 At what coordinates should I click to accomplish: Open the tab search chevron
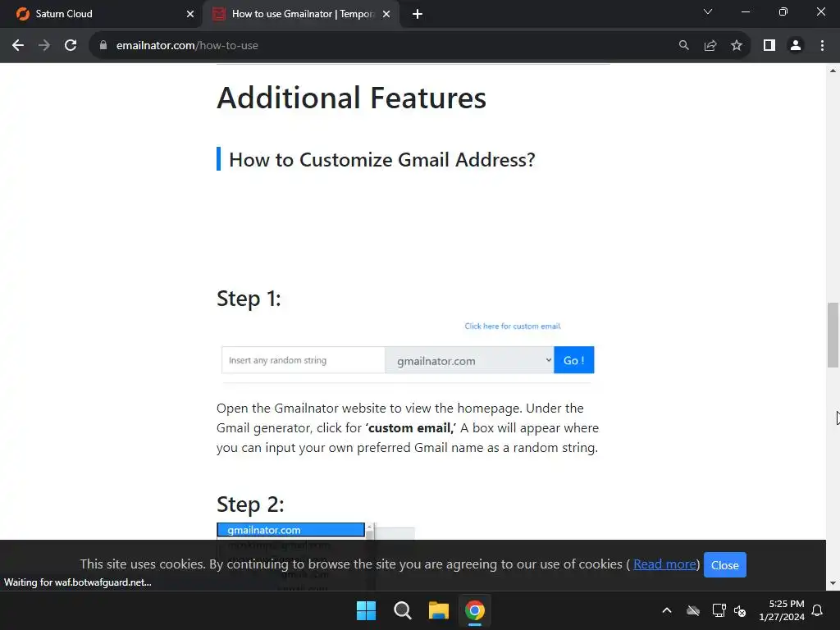pos(708,11)
